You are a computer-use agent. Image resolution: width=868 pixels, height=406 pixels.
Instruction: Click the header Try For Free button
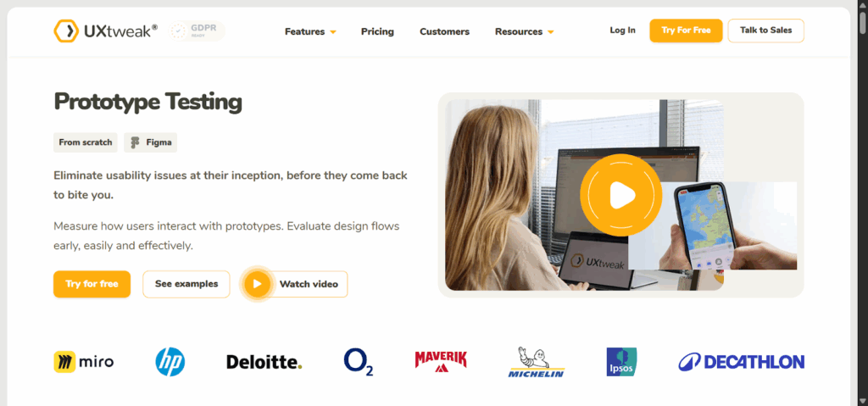pos(686,31)
